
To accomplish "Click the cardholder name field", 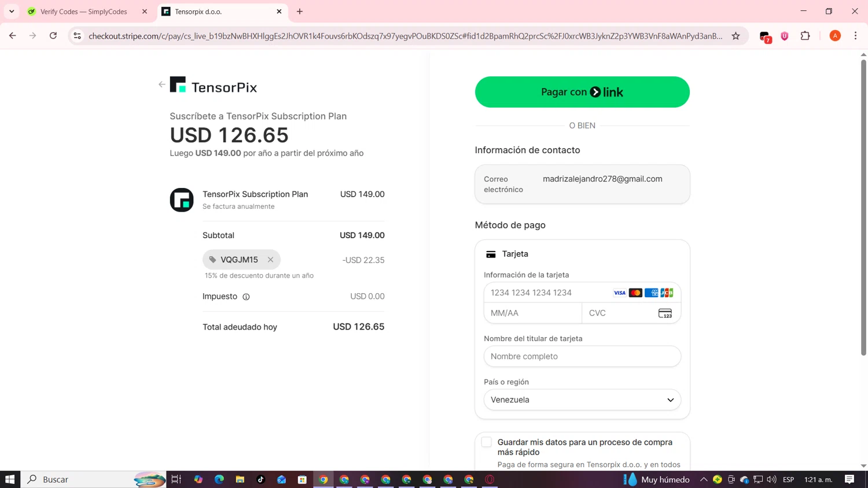I will 582,356.
